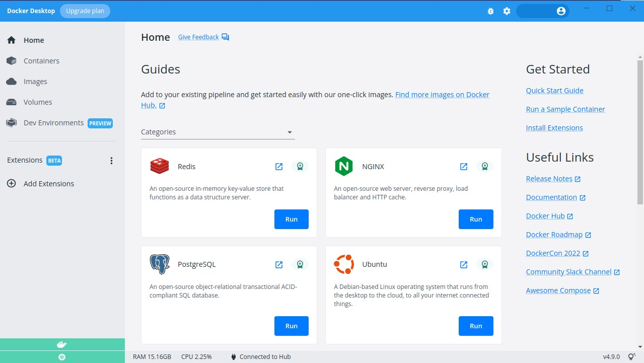Open Dev Environments in sidebar

tap(62, 123)
